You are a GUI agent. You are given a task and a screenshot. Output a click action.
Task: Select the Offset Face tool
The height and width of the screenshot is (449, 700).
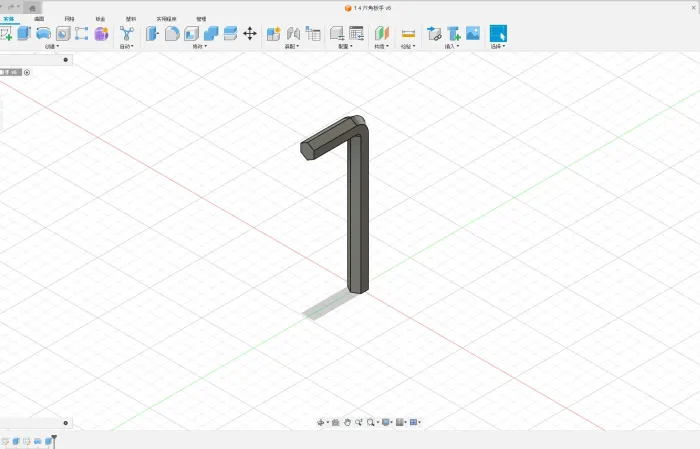[x=230, y=33]
